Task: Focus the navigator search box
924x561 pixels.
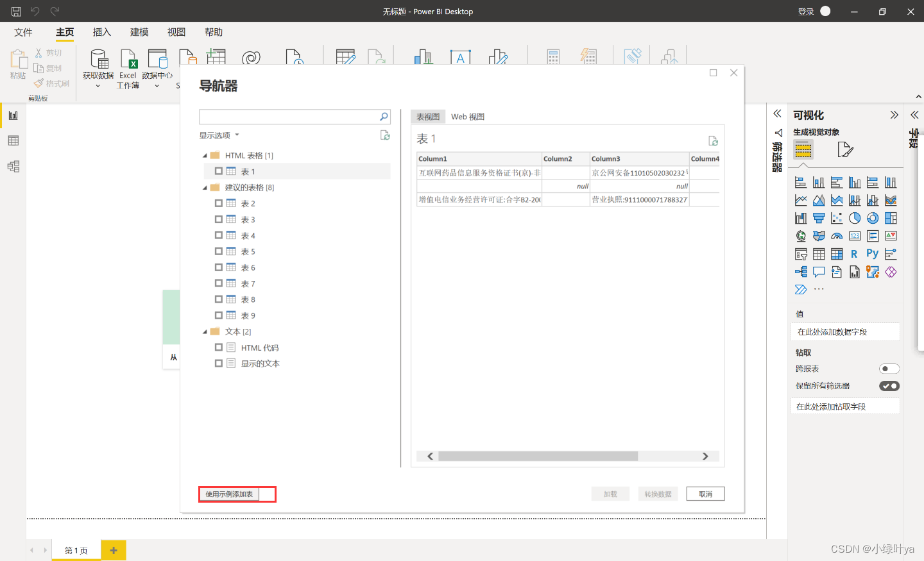Action: [295, 117]
